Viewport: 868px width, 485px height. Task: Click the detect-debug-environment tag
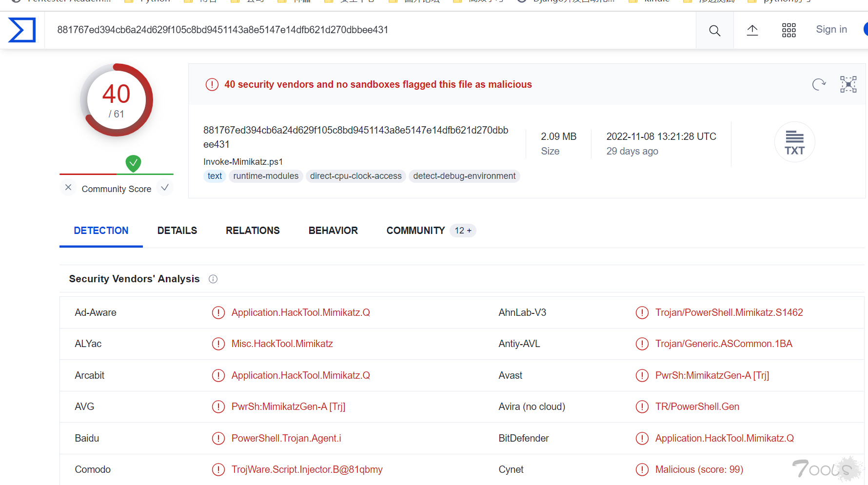(x=464, y=176)
